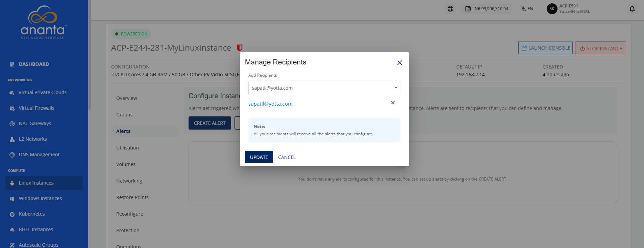Click sapatil@yotta.com recipient link
This screenshot has width=644, height=248.
pyautogui.click(x=270, y=104)
